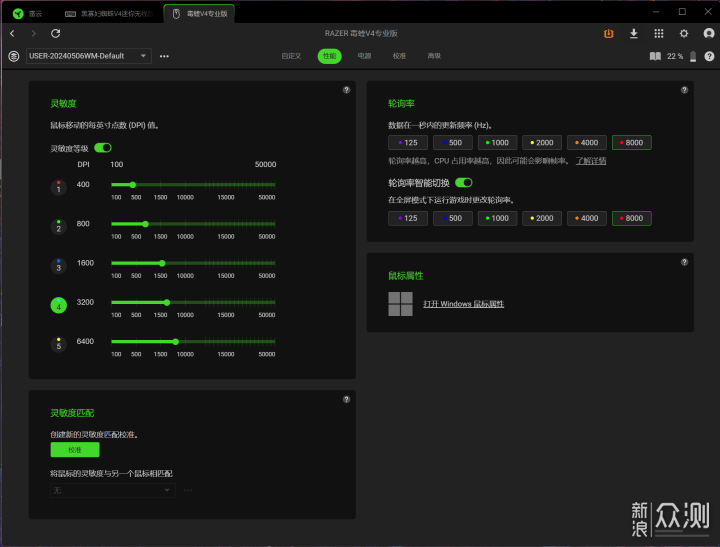Set smart-switch game polling rate to 125
Screen dimensions: 720x547
pos(408,218)
